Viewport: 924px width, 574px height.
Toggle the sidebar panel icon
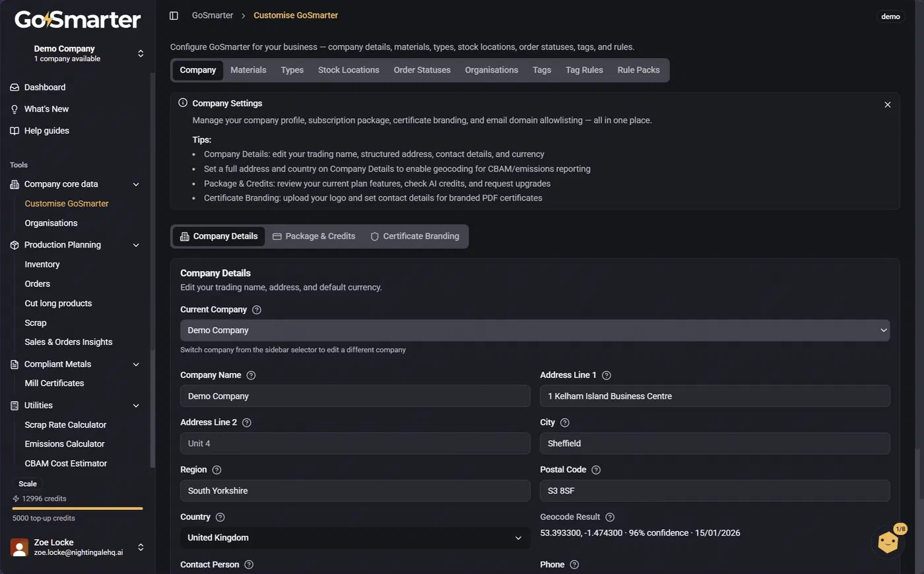click(174, 15)
